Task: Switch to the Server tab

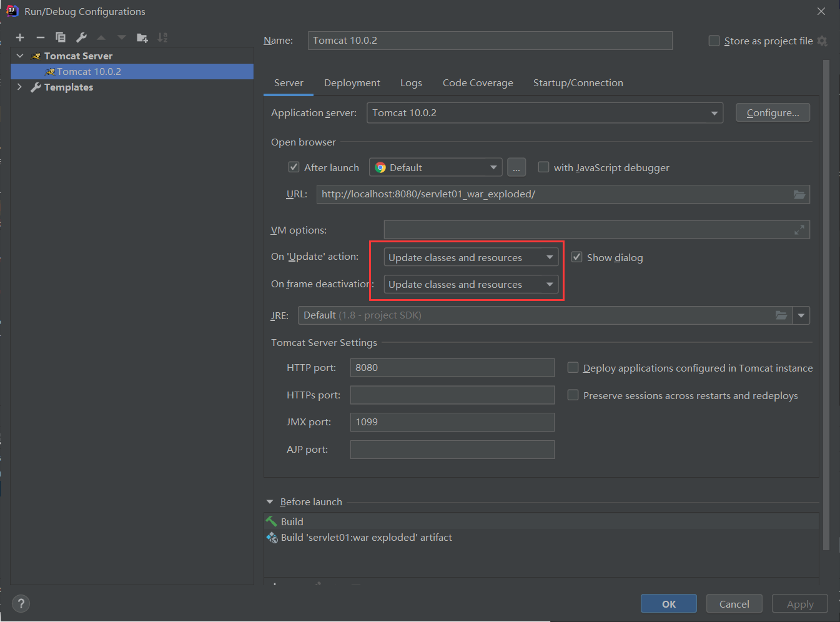Action: click(x=289, y=83)
